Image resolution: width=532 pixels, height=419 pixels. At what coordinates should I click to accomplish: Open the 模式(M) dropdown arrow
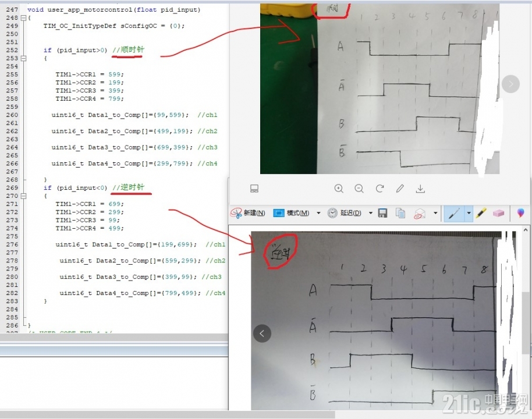(318, 213)
